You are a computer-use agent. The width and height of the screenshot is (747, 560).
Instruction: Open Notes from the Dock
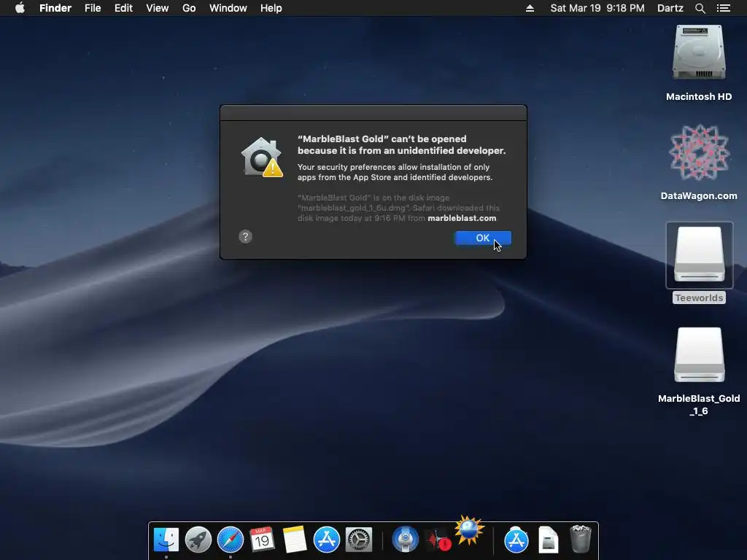(x=295, y=540)
